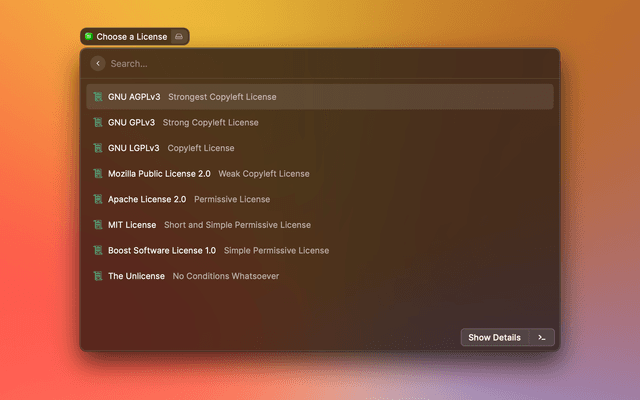Click the GNU GPLv3 row icon
This screenshot has height=400, width=640.
pos(97,123)
